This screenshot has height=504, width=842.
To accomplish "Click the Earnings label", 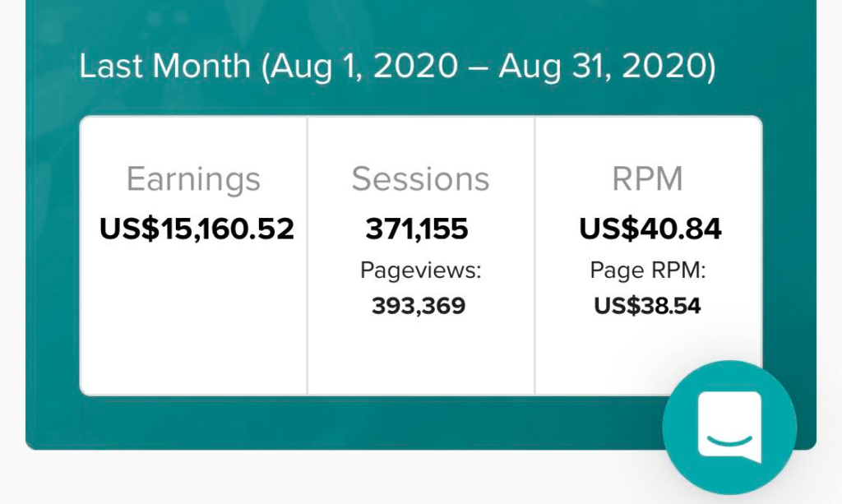I will [x=193, y=180].
